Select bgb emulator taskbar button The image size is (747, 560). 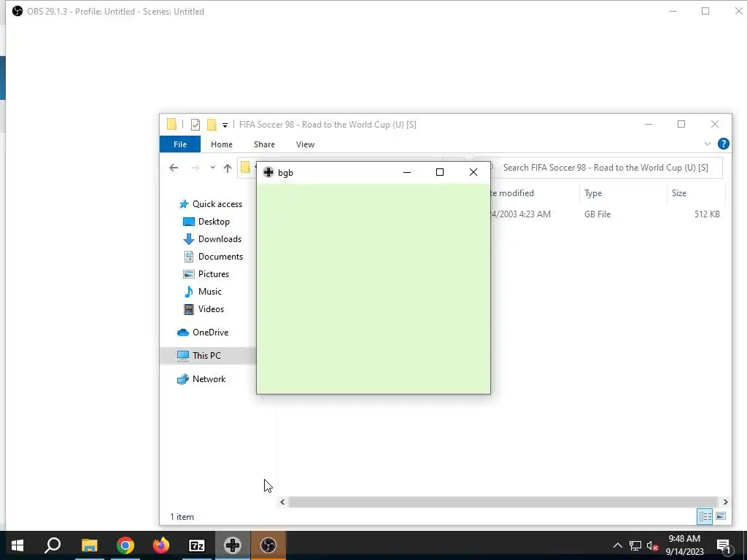(233, 545)
